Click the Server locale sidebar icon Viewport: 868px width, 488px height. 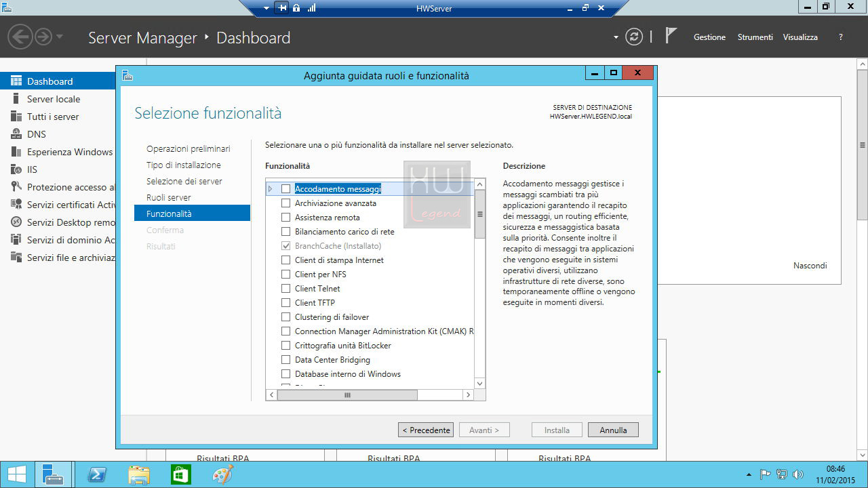point(15,99)
